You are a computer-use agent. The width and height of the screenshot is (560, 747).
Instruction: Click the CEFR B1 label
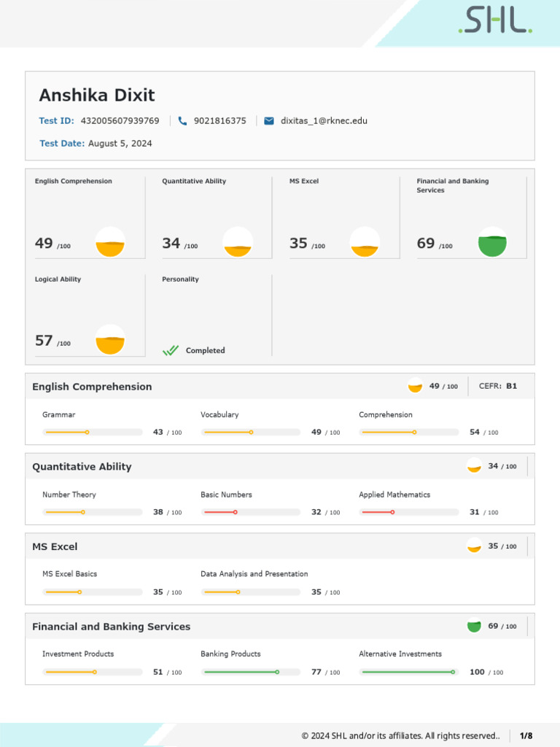(498, 386)
